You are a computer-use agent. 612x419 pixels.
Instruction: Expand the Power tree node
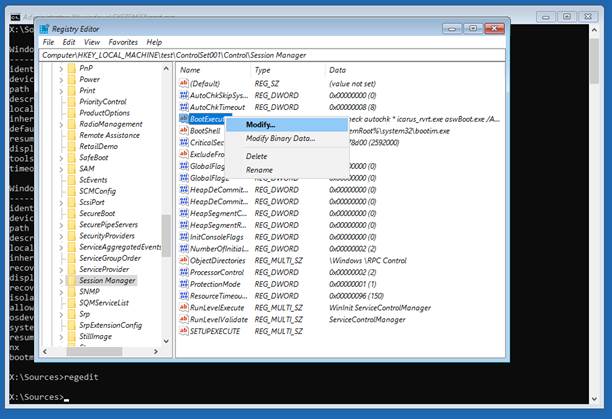tap(61, 80)
